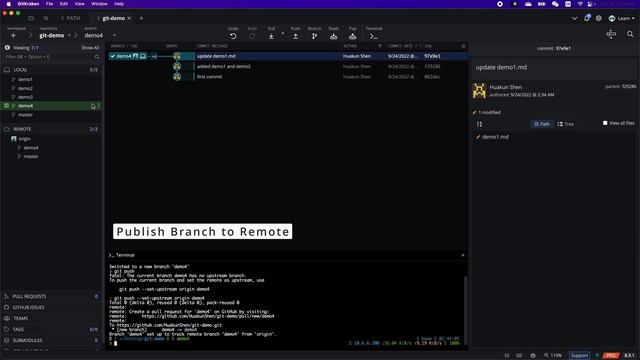Click the chevron dropdown left of the bell
The height and width of the screenshot is (360, 640).
point(574,18)
